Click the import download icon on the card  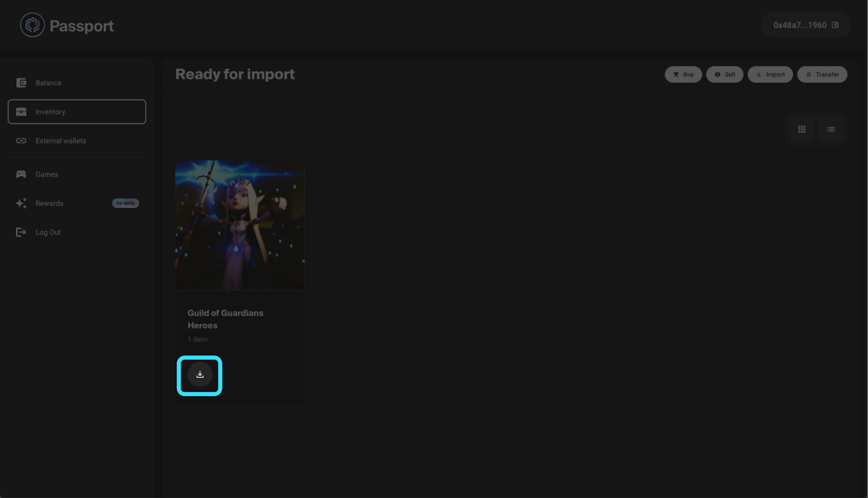200,375
